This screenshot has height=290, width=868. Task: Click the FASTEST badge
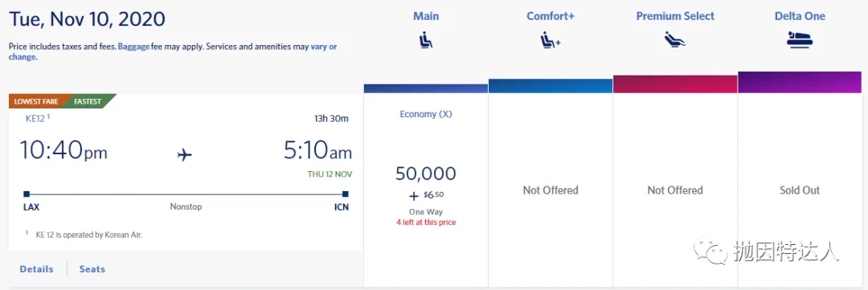(x=88, y=101)
